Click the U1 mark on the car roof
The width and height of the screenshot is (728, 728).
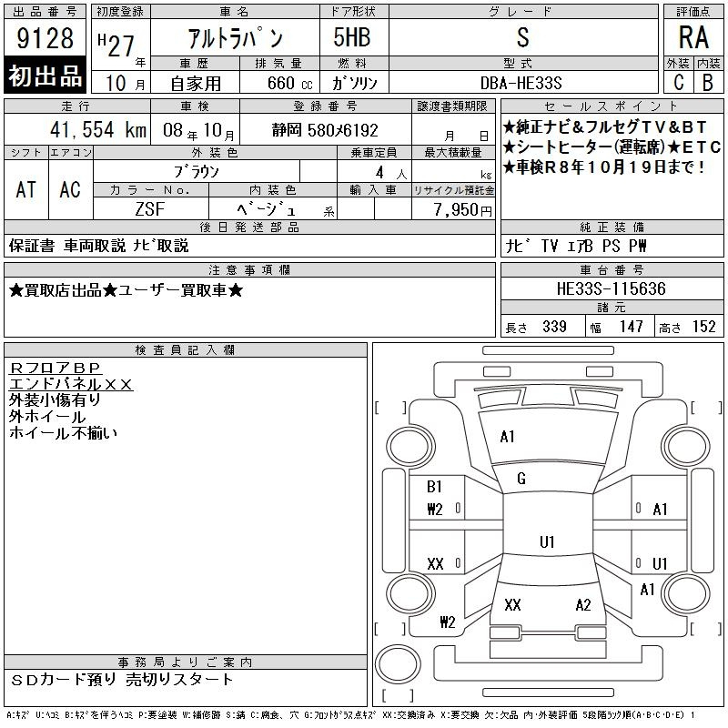[547, 542]
